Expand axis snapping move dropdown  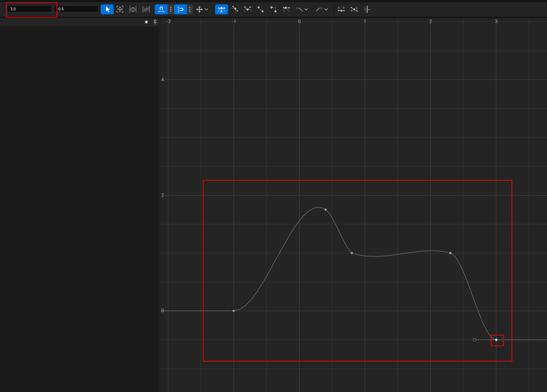pyautogui.click(x=202, y=9)
